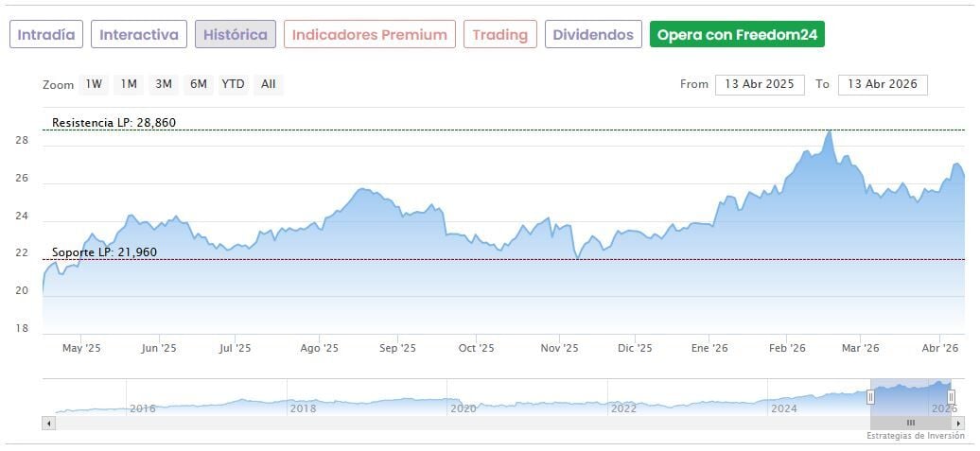Switch to the Intradía tab

(x=46, y=35)
